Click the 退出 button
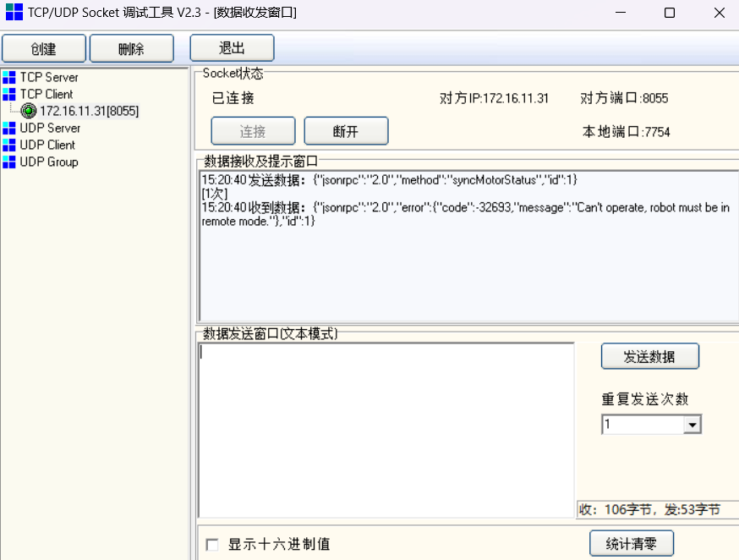The image size is (739, 560). click(232, 48)
